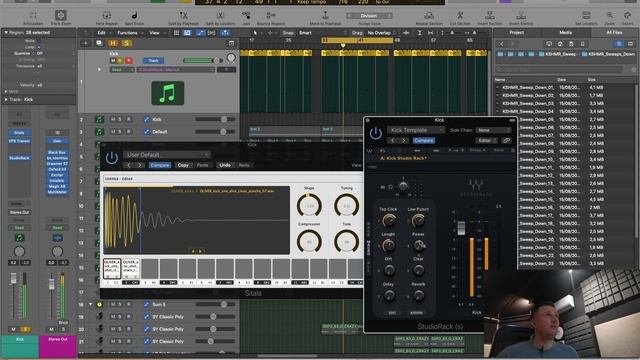
Task: Open Sitala User Default preset dropdown
Action: point(167,155)
